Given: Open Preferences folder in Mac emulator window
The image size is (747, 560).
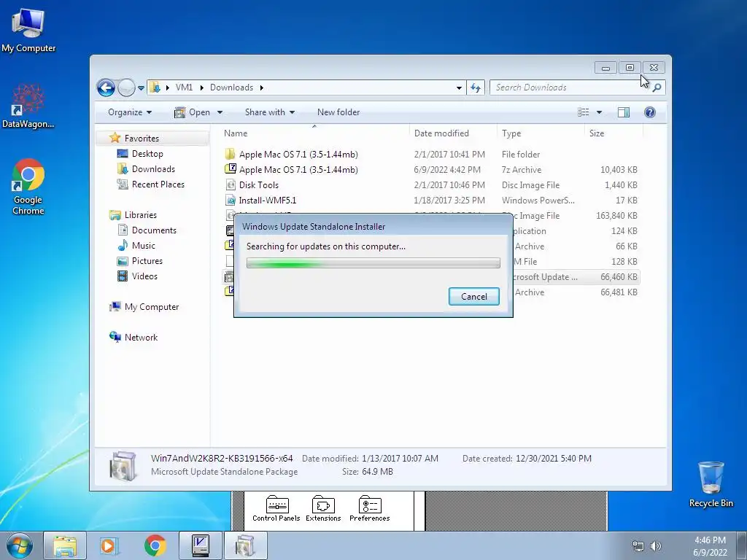Looking at the screenshot, I should pyautogui.click(x=369, y=508).
